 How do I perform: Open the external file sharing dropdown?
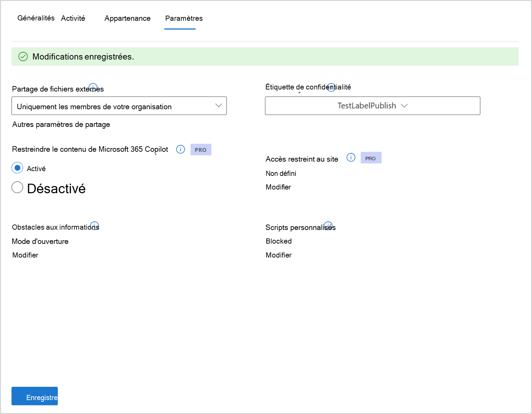coord(119,106)
